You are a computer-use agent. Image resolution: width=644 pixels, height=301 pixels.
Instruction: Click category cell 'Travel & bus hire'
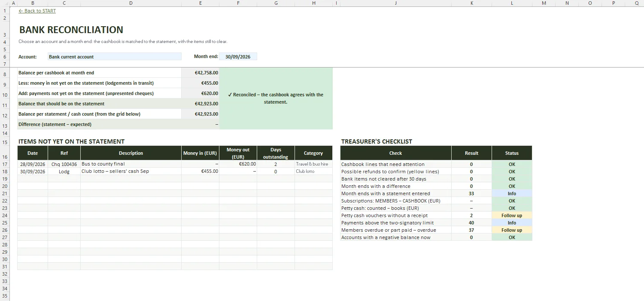(313, 164)
